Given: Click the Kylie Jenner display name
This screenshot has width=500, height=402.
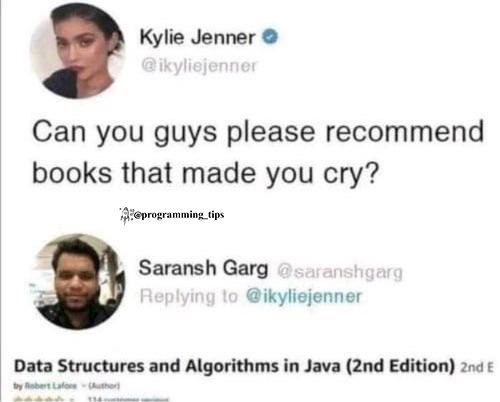Looking at the screenshot, I should 198,37.
